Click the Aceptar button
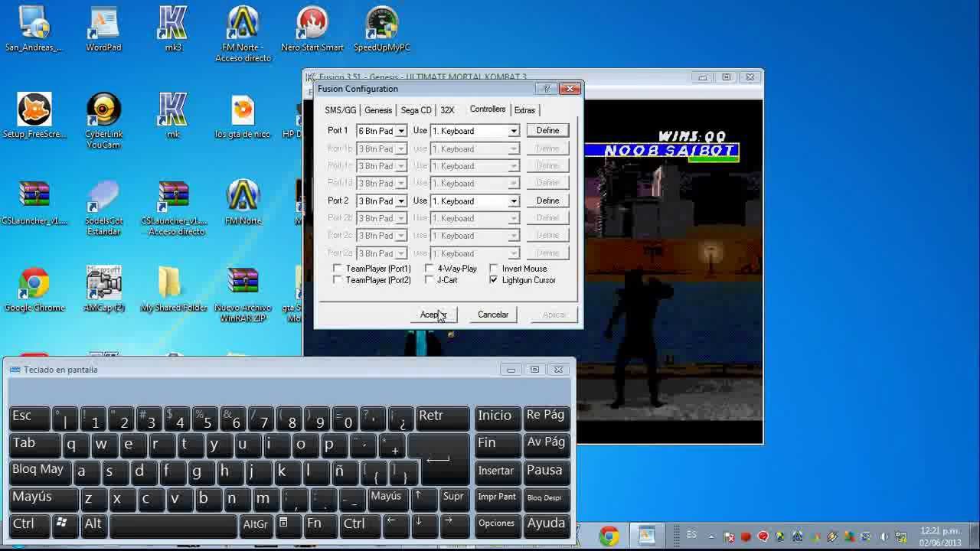980x551 pixels. click(x=433, y=315)
